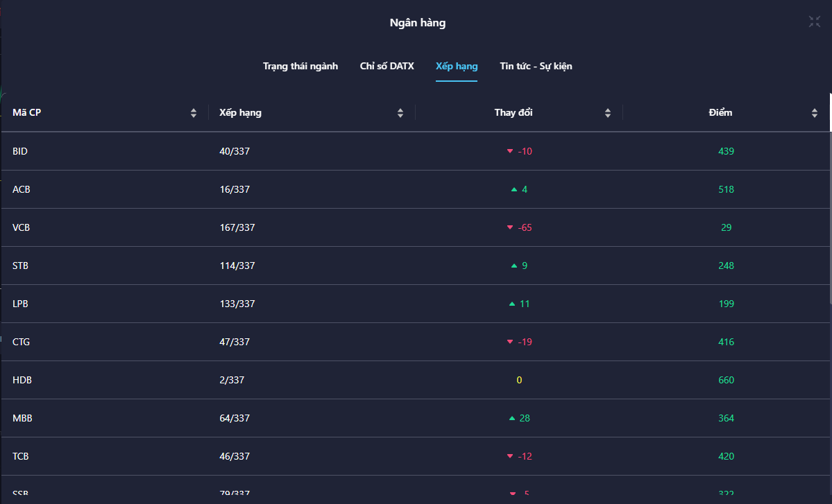Click the green up arrow for LPB

click(x=512, y=304)
